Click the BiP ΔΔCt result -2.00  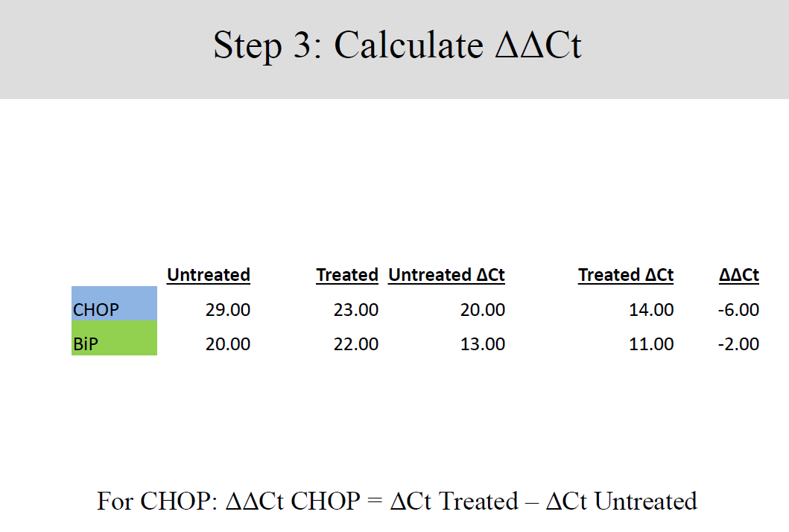pyautogui.click(x=738, y=344)
